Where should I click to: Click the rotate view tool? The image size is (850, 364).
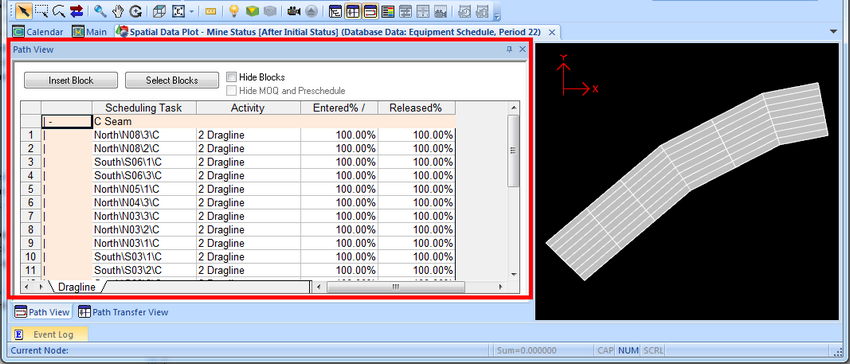(x=136, y=10)
